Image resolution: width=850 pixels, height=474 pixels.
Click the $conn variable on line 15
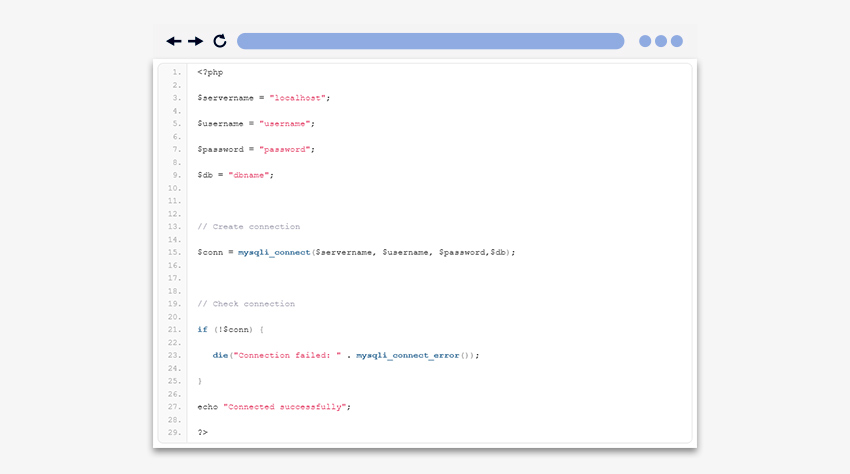pos(210,253)
